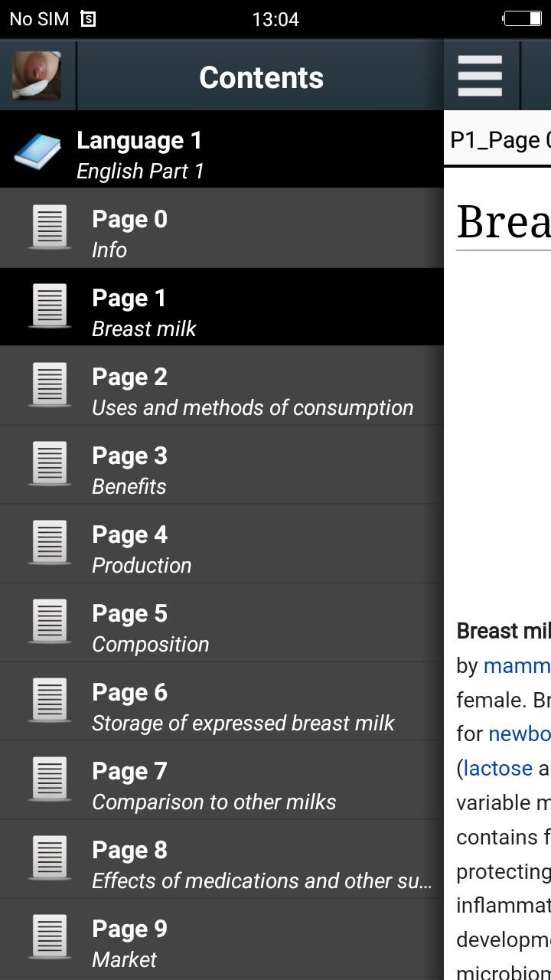551x980 pixels.
Task: Collapse the Language 1 English Part 1 section
Action: coord(222,149)
